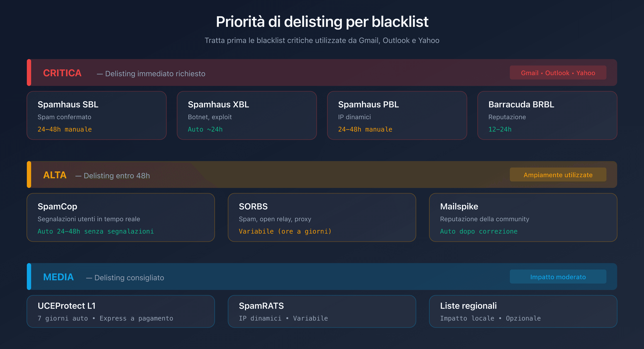Open the SpamCop card
This screenshot has width=644, height=349.
pos(121,217)
